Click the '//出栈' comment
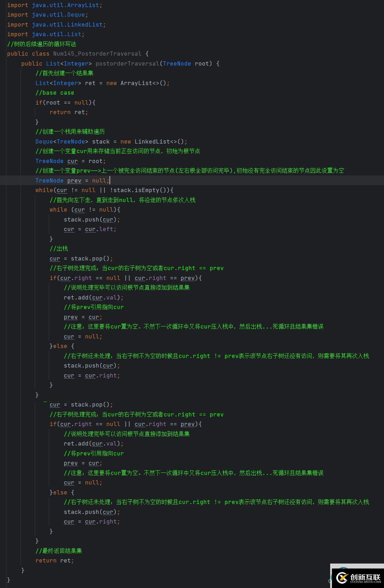 [x=59, y=249]
